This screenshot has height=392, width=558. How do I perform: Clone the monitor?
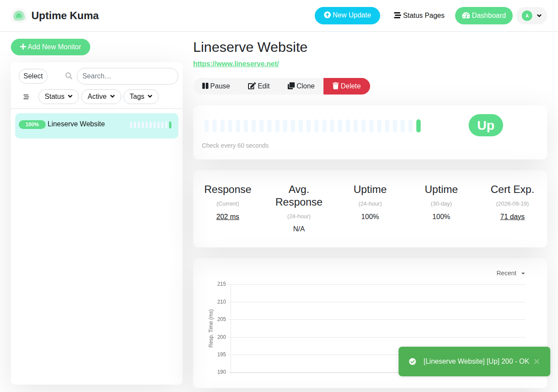tap(301, 86)
